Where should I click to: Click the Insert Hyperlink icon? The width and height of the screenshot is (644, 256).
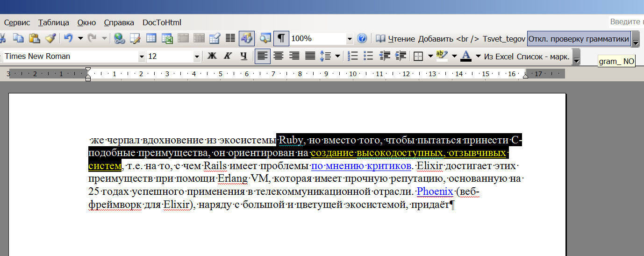click(x=119, y=38)
